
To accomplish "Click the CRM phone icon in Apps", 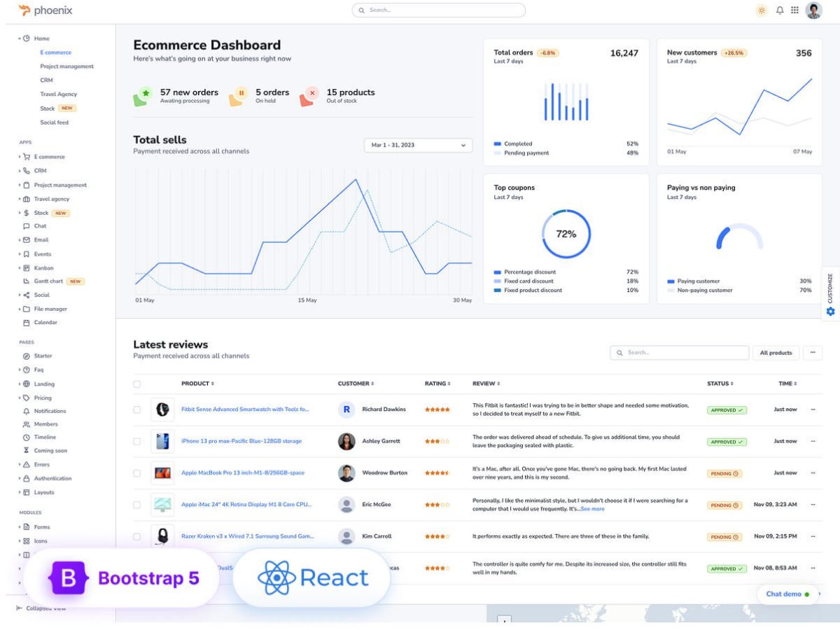I will click(27, 171).
